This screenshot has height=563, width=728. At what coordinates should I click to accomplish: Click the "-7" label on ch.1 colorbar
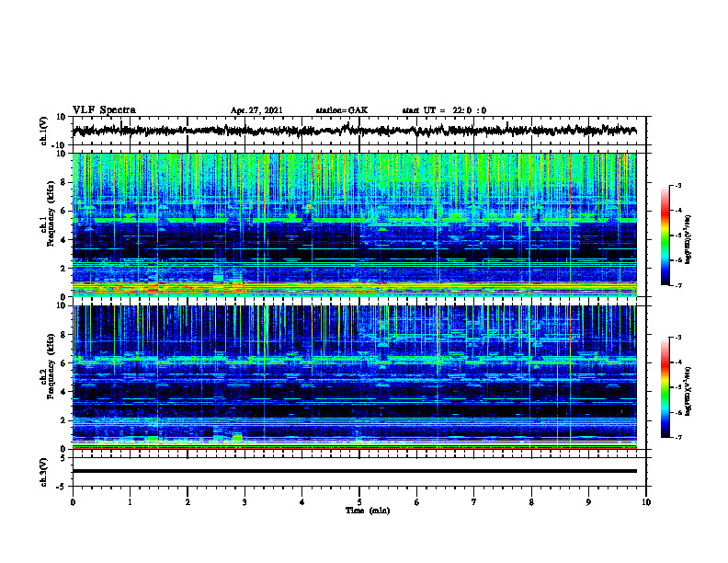click(677, 285)
